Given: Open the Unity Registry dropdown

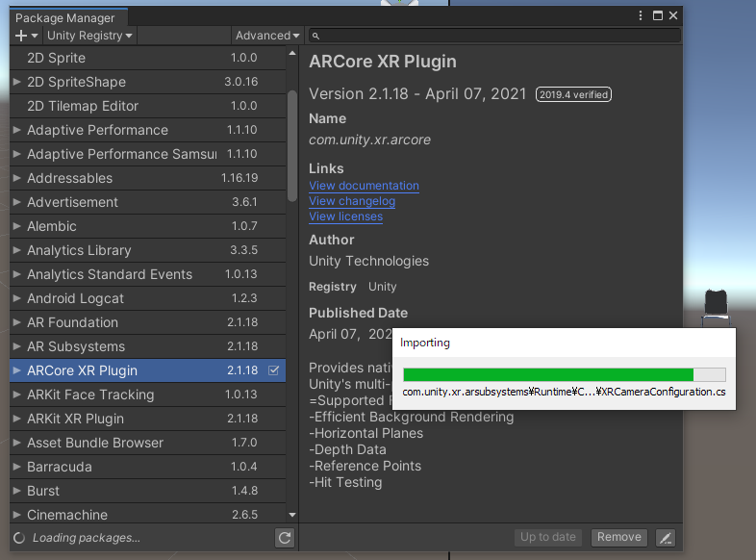Looking at the screenshot, I should (x=89, y=36).
